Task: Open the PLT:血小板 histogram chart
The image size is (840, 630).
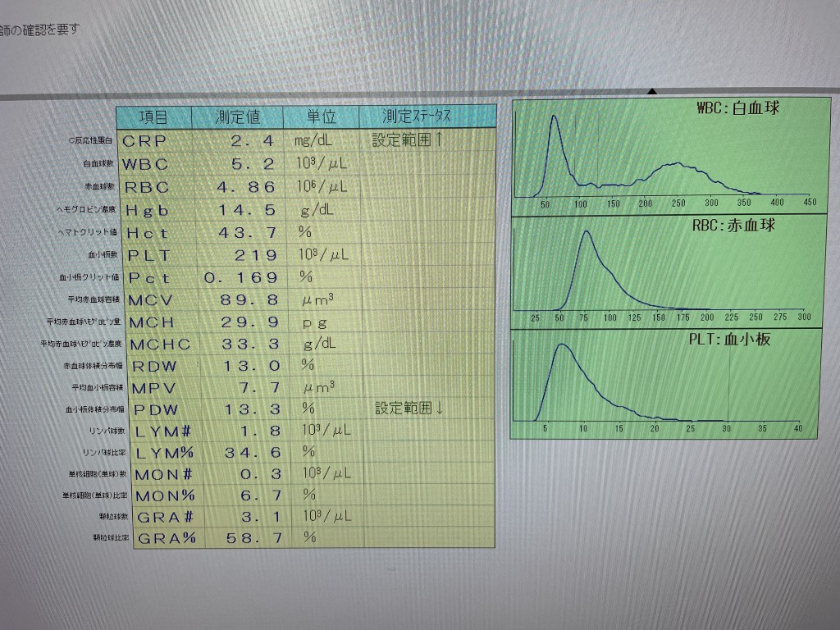Action: [664, 384]
